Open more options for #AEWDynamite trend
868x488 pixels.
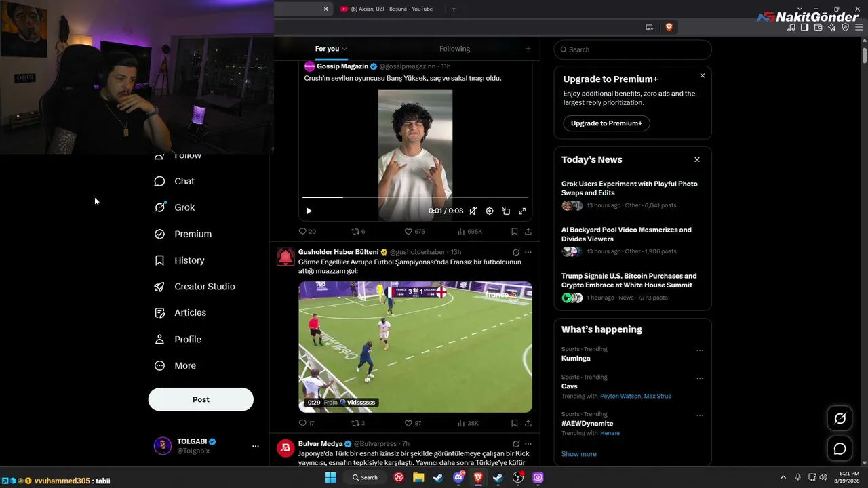click(700, 415)
